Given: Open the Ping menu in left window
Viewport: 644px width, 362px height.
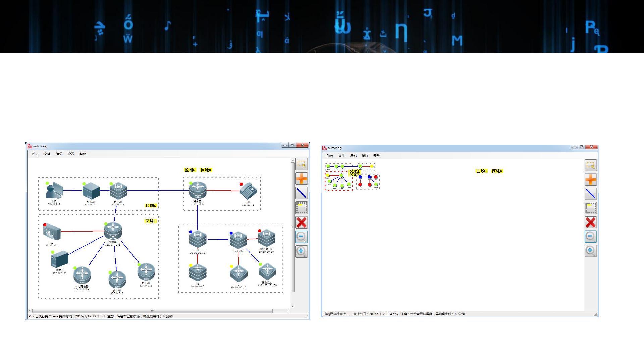Looking at the screenshot, I should (x=35, y=154).
